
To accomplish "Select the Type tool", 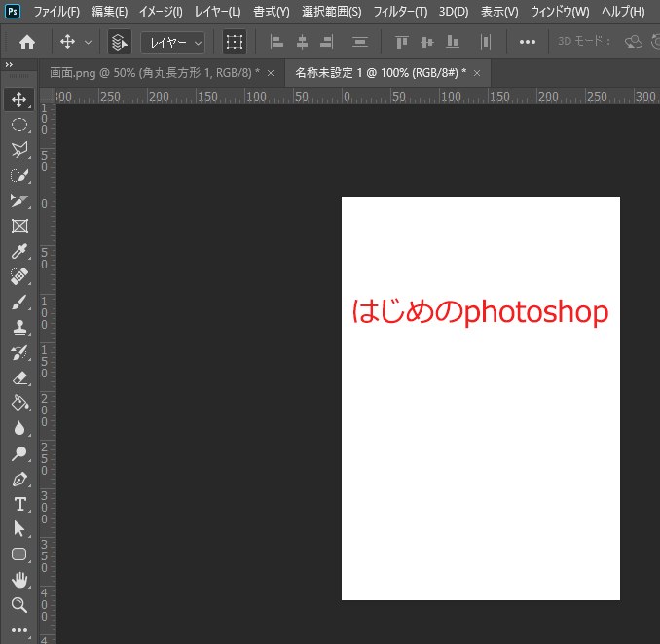I will click(19, 504).
